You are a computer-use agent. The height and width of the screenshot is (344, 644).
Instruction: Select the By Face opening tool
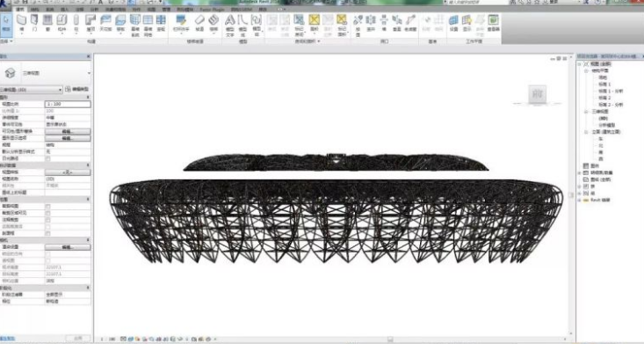[x=358, y=25]
